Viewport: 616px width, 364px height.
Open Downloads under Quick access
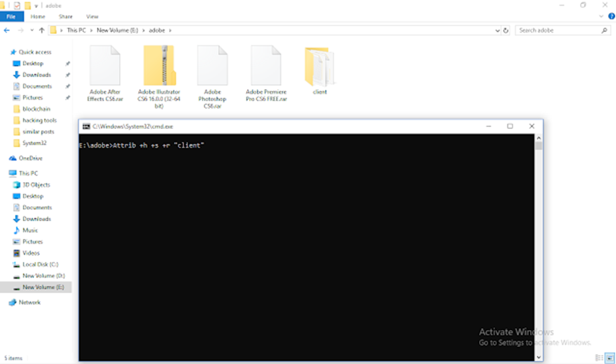(36, 75)
